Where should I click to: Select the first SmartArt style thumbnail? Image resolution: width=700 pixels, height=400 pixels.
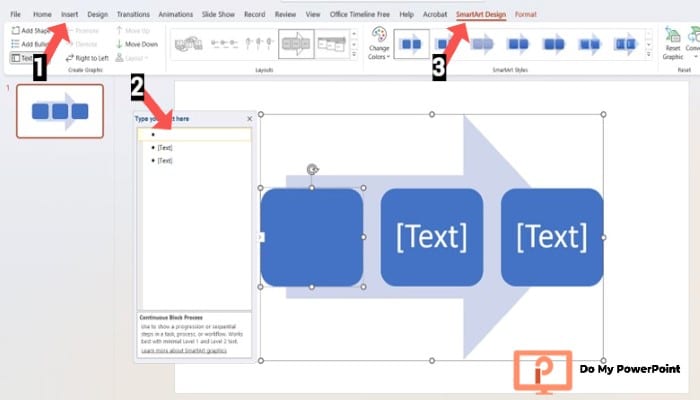pyautogui.click(x=411, y=44)
